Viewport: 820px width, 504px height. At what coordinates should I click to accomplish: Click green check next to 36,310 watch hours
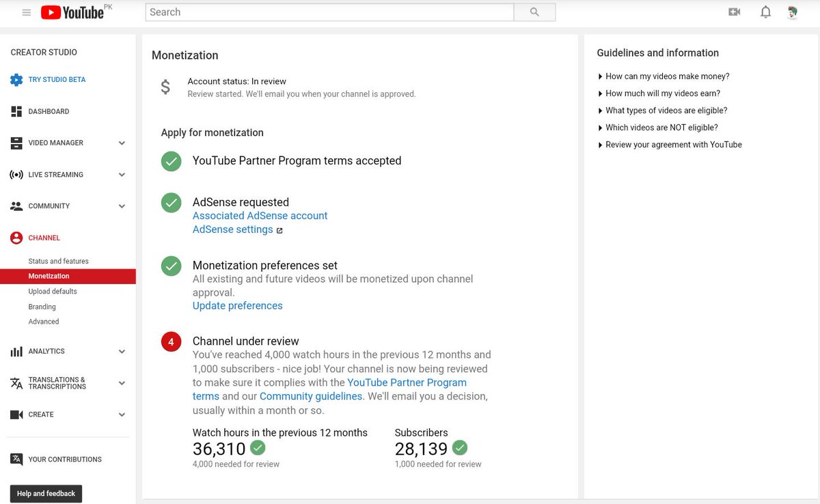click(258, 448)
